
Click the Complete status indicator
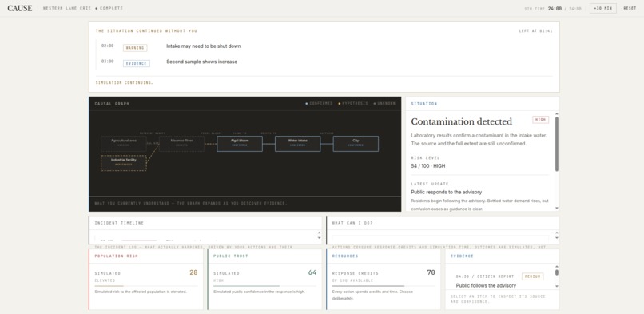[x=109, y=8]
